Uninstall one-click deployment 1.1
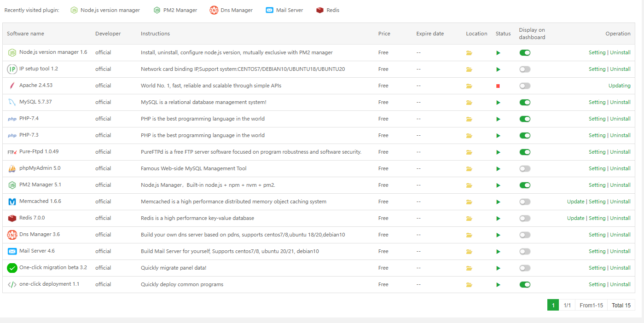Screen dimensions: 644x323 (620, 284)
